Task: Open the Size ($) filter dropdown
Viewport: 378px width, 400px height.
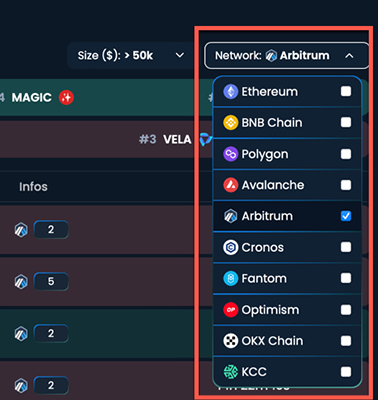Action: pyautogui.click(x=130, y=55)
